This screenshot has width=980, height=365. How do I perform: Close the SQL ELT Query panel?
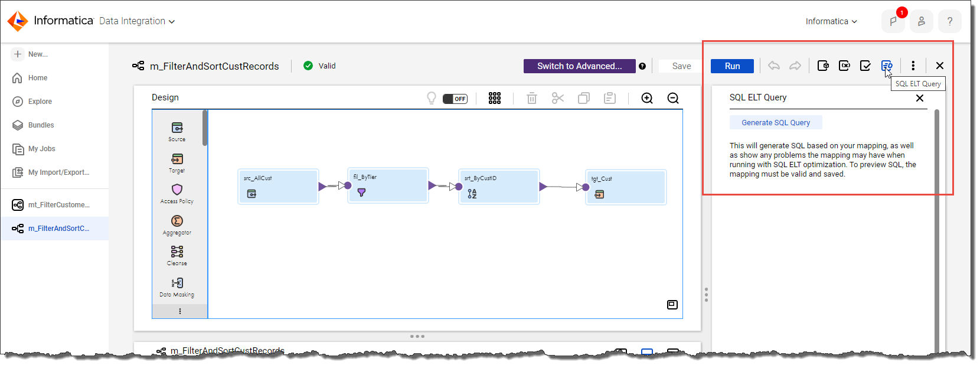pos(920,98)
